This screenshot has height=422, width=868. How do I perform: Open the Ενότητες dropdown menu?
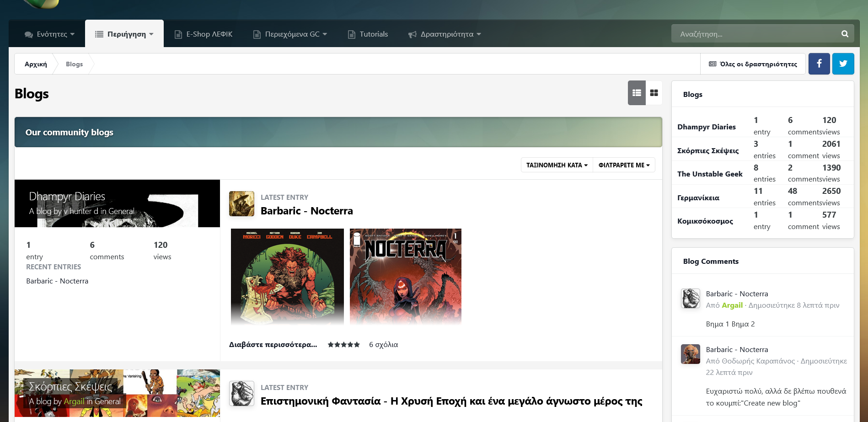coord(49,34)
